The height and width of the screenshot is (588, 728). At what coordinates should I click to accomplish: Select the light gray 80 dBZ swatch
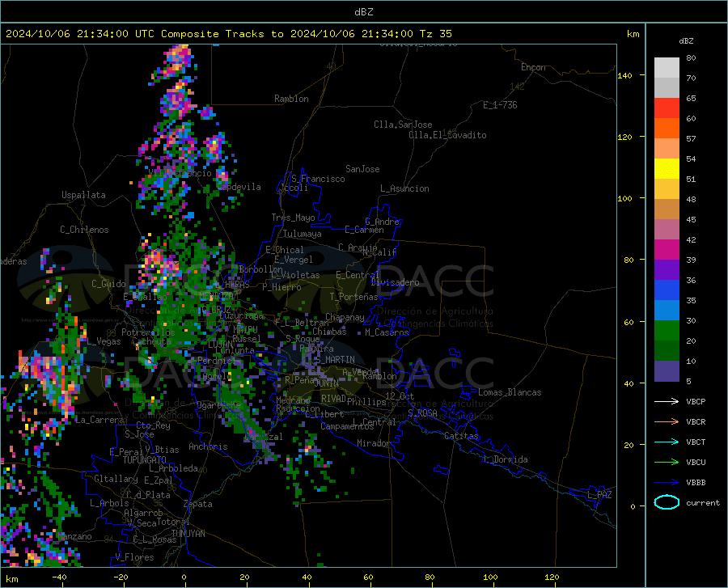[667, 68]
